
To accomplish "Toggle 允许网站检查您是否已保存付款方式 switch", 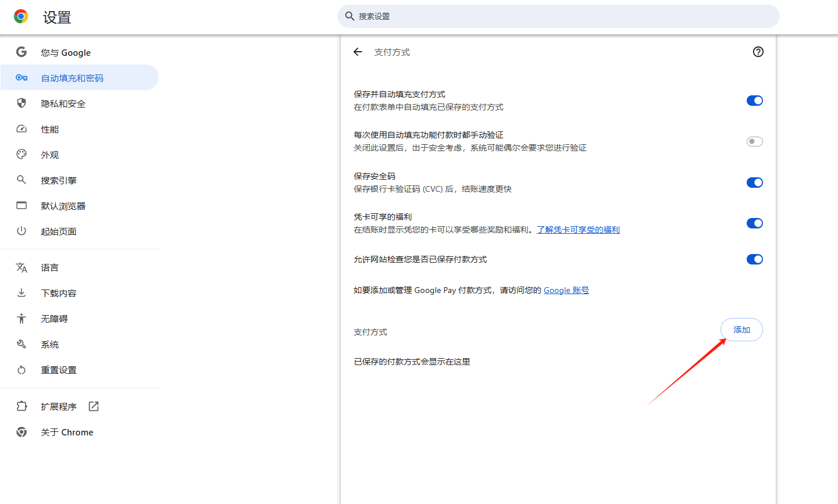I will pos(755,259).
